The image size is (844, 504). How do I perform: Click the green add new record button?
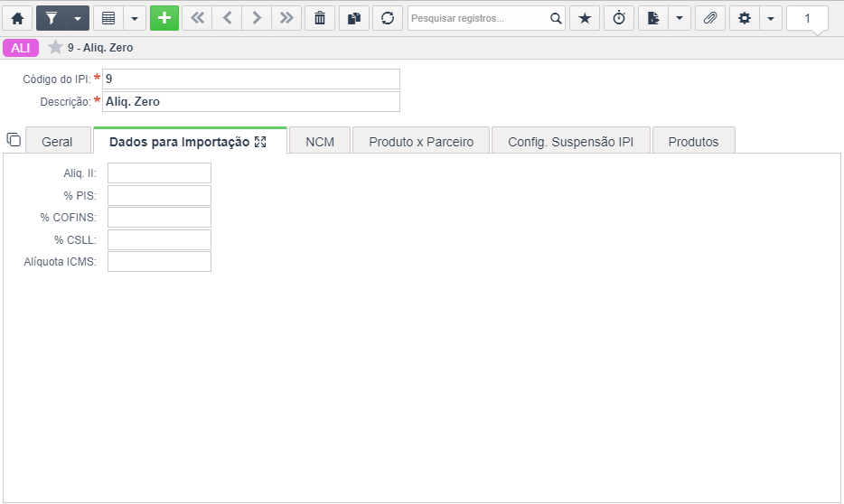point(164,18)
